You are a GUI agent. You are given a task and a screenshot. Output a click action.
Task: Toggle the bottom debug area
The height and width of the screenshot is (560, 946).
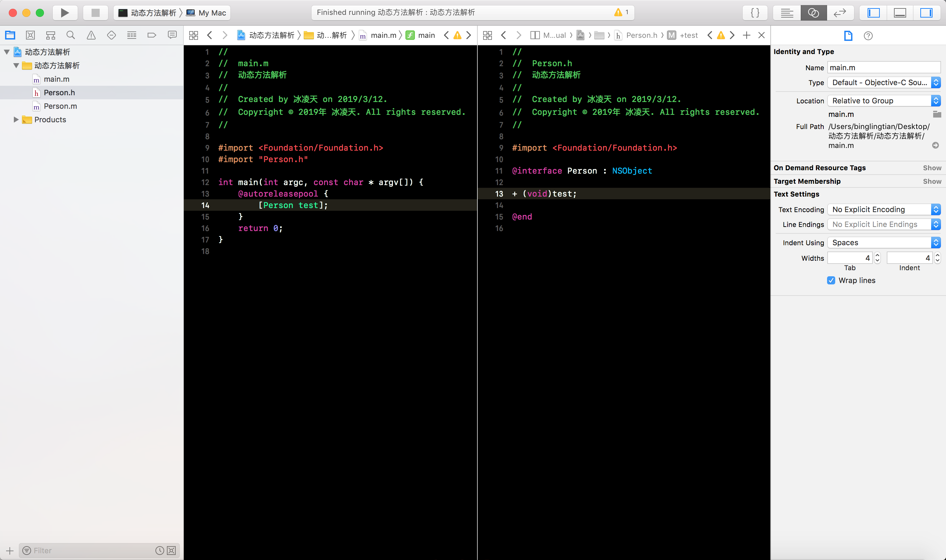(900, 13)
